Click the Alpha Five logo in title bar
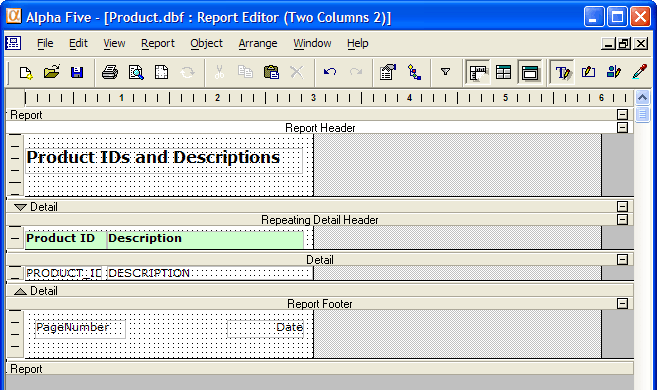Image resolution: width=657 pixels, height=390 pixels. pos(14,16)
